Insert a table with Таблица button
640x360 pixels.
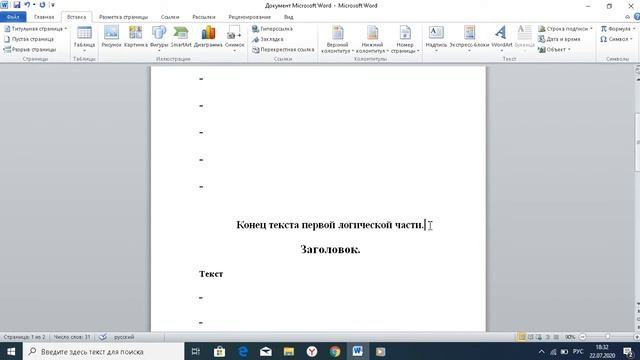(84, 39)
